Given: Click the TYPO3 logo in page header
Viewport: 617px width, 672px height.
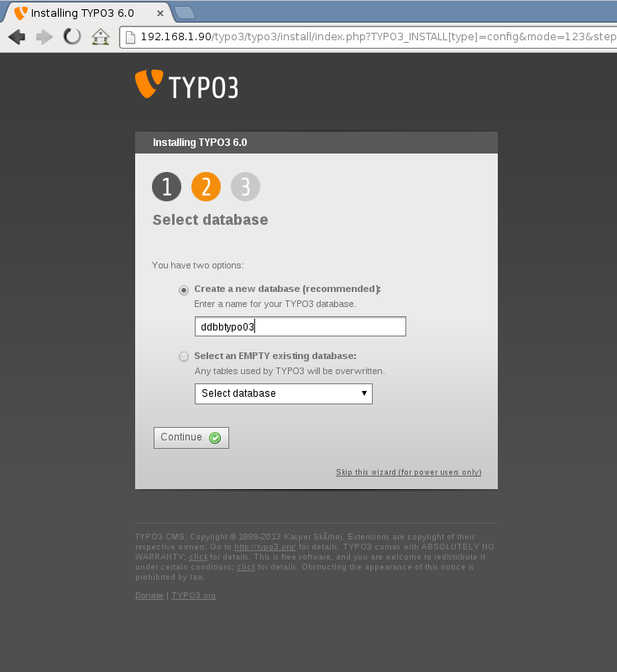Looking at the screenshot, I should (186, 85).
